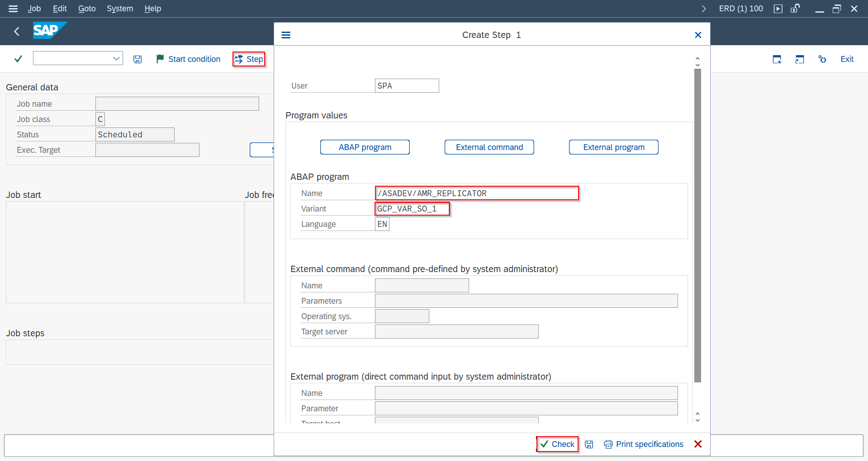Image resolution: width=868 pixels, height=461 pixels.
Task: Click the bottom scroll arrows in dialog
Action: pyautogui.click(x=697, y=417)
